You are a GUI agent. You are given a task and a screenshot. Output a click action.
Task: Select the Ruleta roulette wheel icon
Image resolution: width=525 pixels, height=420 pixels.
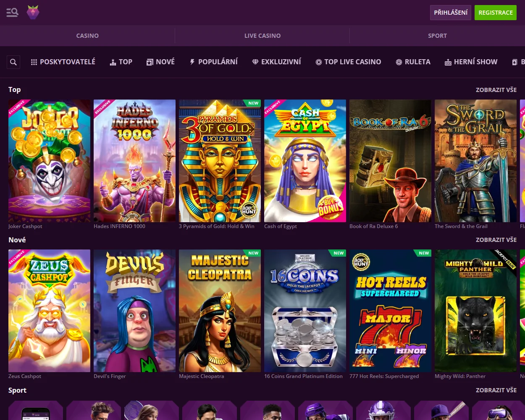[399, 62]
